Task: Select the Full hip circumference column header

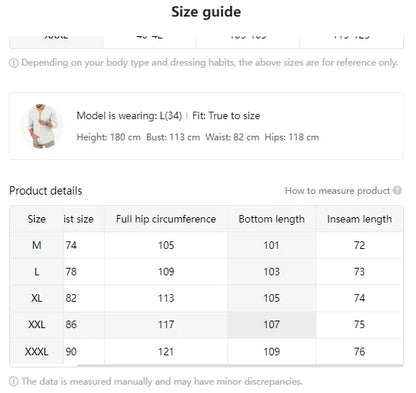Action: click(166, 219)
